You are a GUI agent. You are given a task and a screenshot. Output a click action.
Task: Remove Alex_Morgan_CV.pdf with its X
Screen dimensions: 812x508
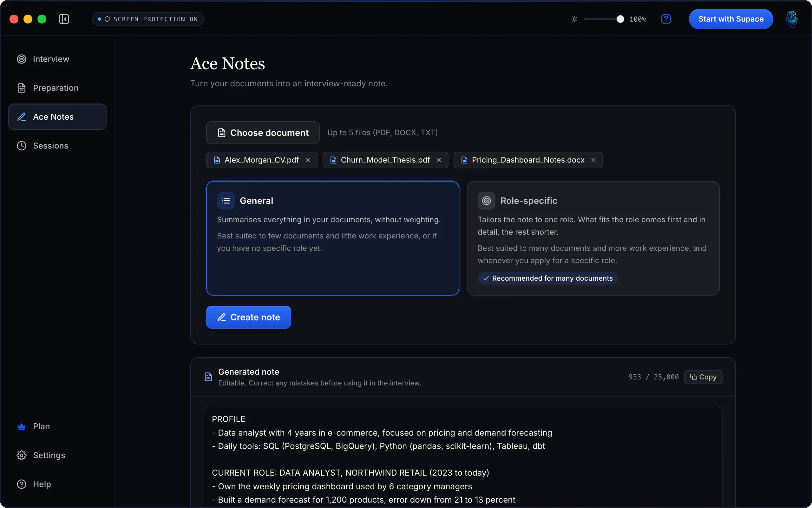click(x=308, y=160)
